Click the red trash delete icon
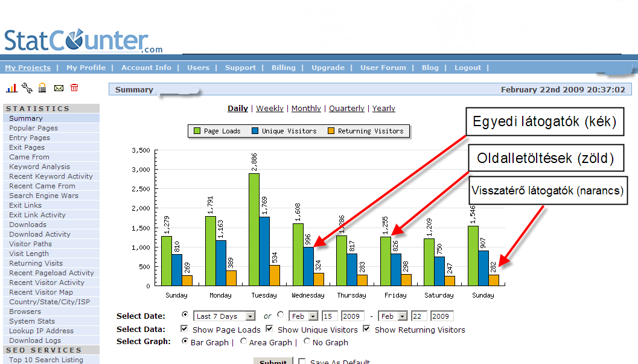 click(x=74, y=88)
